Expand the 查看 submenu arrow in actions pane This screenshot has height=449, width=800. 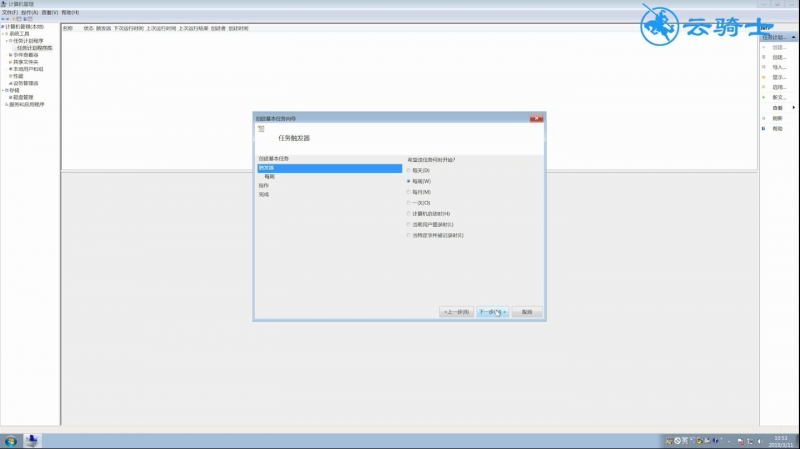pos(793,108)
